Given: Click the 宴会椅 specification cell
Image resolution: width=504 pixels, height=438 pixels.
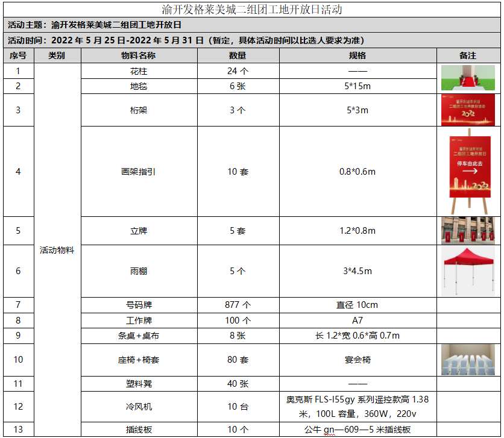Looking at the screenshot, I should click(x=357, y=360).
